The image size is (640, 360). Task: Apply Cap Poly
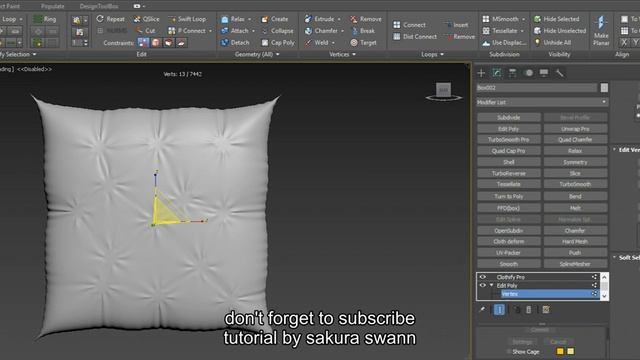click(x=278, y=42)
